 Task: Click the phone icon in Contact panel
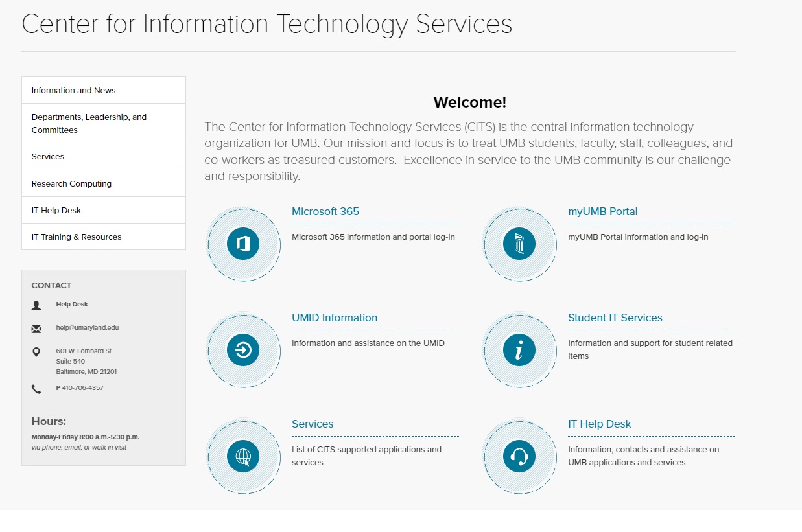click(x=36, y=389)
